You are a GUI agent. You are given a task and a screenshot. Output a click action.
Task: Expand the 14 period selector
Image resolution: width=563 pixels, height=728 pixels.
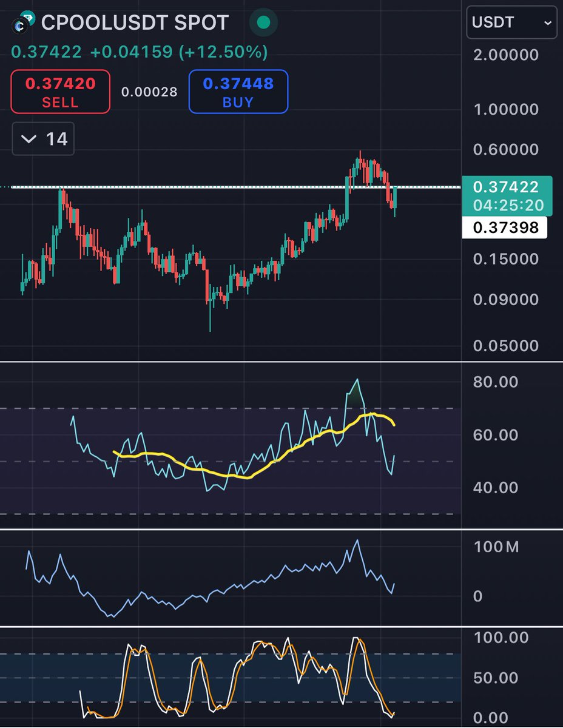tap(42, 138)
